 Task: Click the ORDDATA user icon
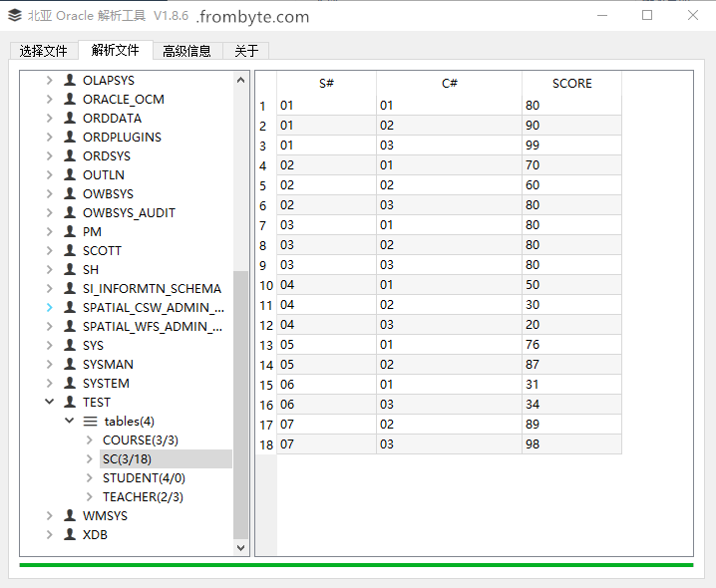(70, 118)
